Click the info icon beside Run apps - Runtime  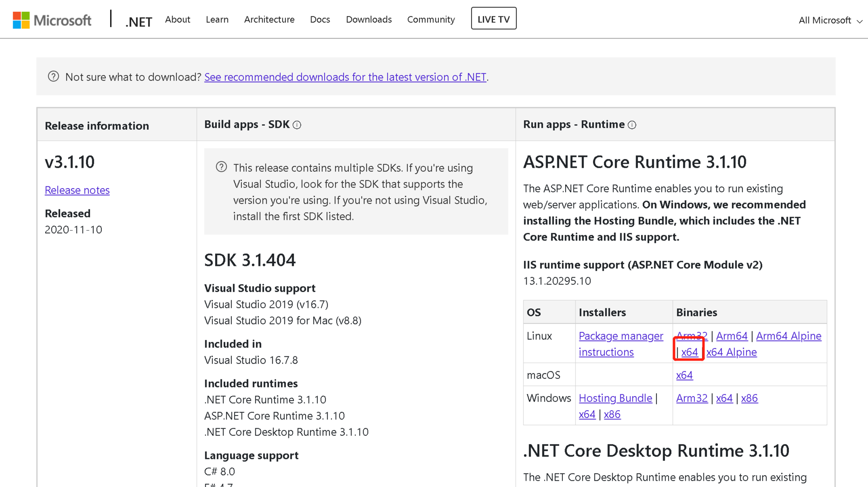click(x=632, y=125)
